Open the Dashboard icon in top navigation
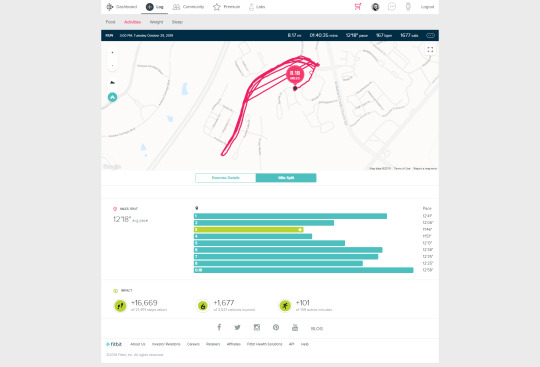This screenshot has height=367, width=540. click(x=110, y=7)
